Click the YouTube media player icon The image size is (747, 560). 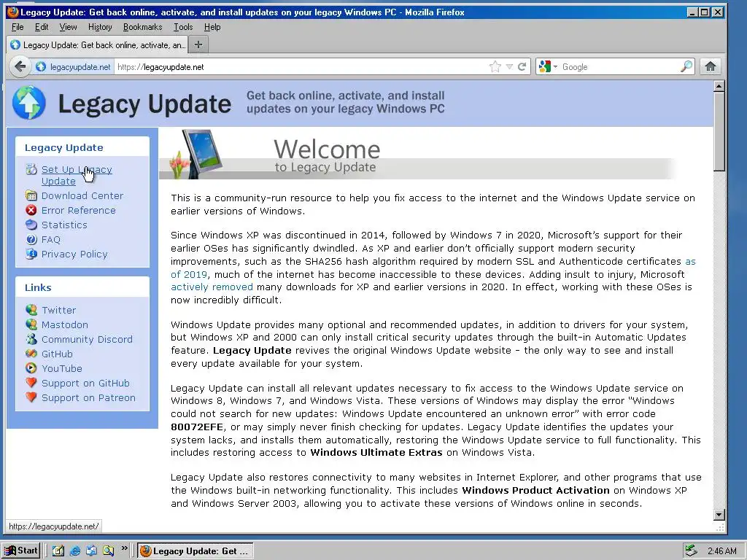(x=31, y=368)
